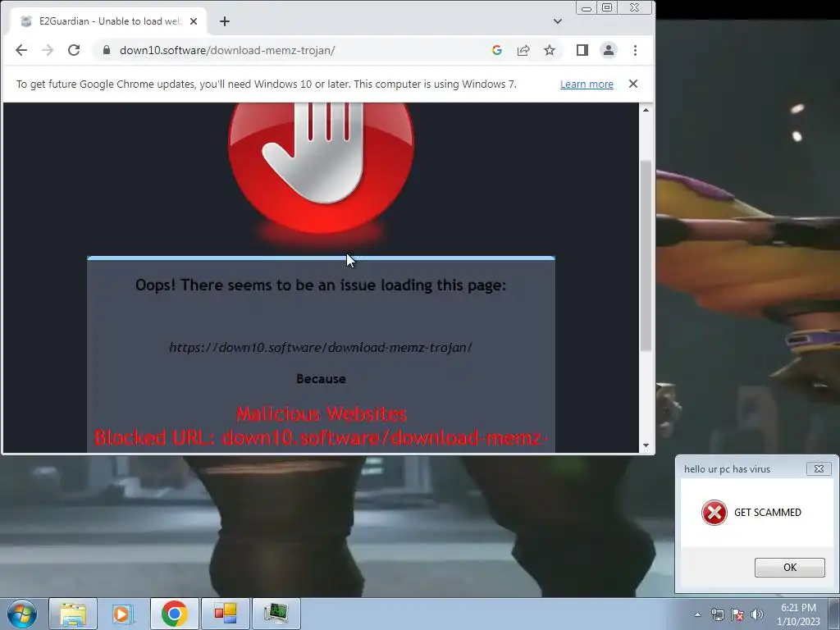Screen dimensions: 840x630
Task: Open the green monitor app in the taskbar
Action: 276,614
